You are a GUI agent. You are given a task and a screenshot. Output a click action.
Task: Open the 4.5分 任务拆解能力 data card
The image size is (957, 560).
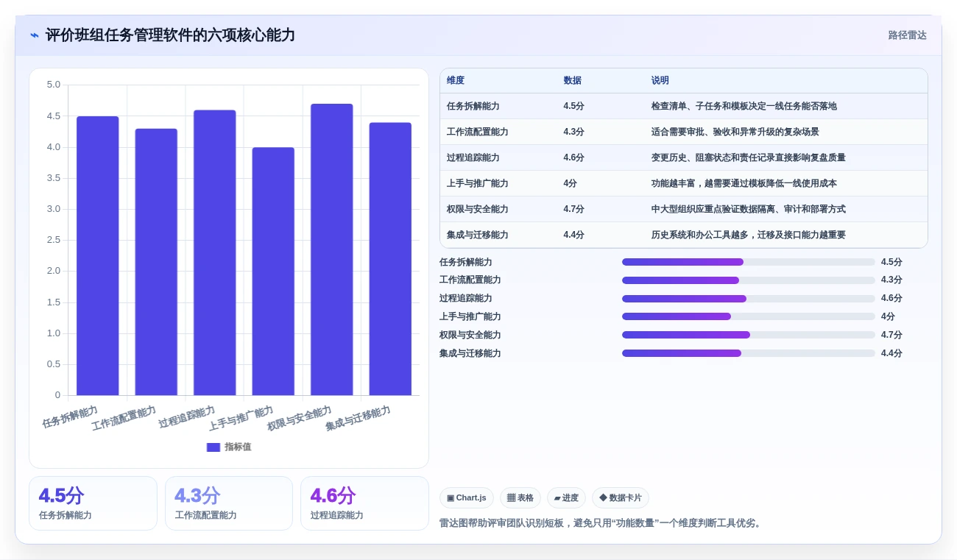[93, 503]
